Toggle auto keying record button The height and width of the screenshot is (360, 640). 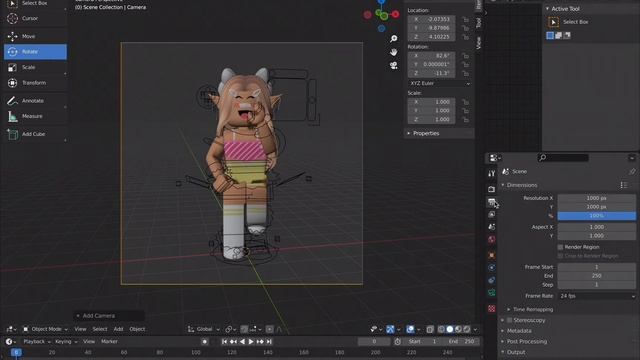coord(205,342)
